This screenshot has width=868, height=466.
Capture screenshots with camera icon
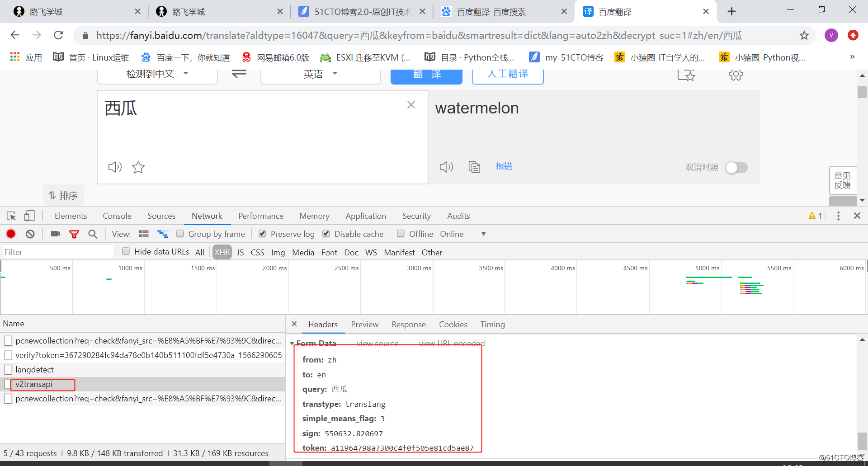click(56, 234)
